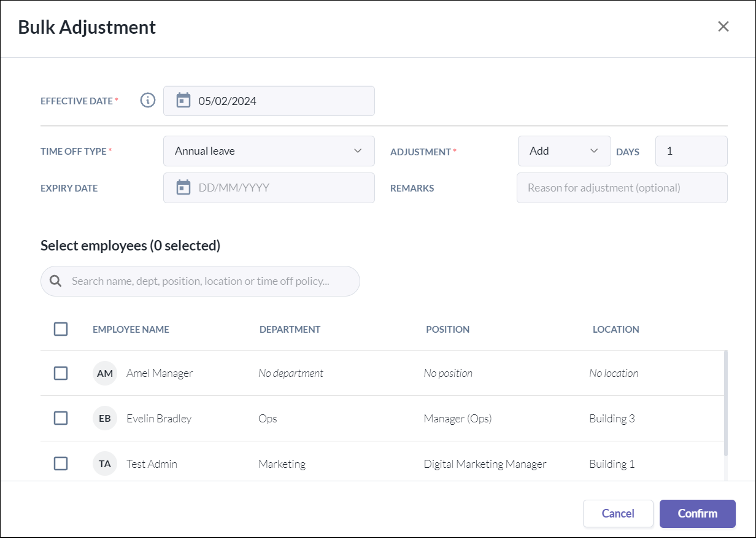Tick the select-all employees checkbox
The image size is (756, 539).
point(61,329)
